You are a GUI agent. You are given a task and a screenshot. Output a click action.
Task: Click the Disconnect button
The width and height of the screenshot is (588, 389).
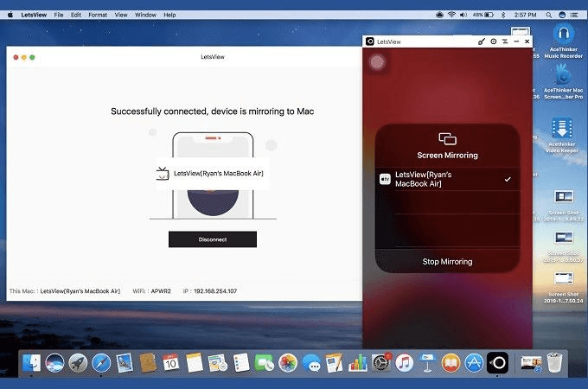(212, 239)
